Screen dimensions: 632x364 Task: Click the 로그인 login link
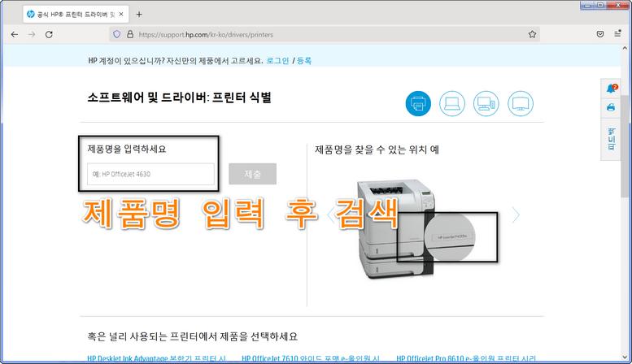[277, 61]
